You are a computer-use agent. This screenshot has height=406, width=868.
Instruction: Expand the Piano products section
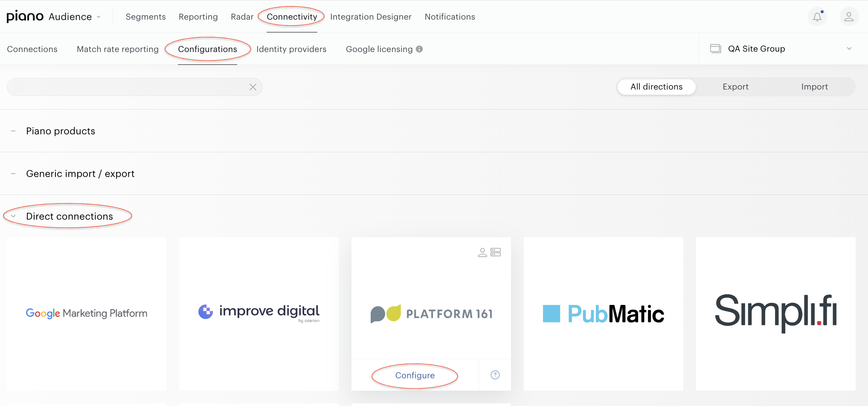(61, 131)
